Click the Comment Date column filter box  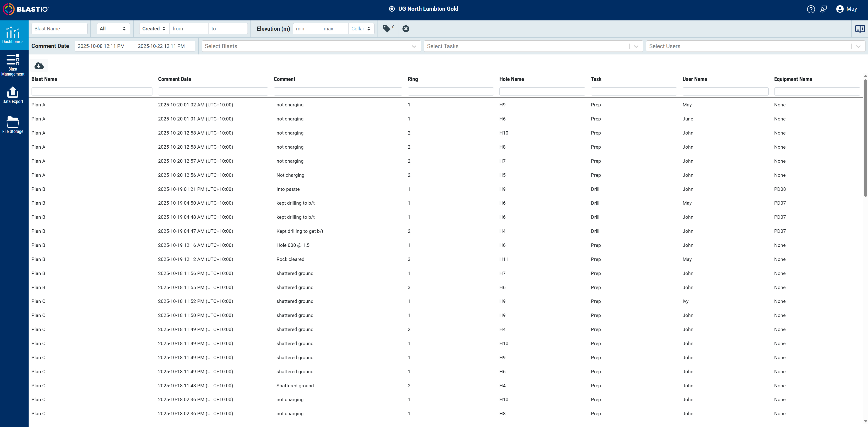(x=213, y=91)
